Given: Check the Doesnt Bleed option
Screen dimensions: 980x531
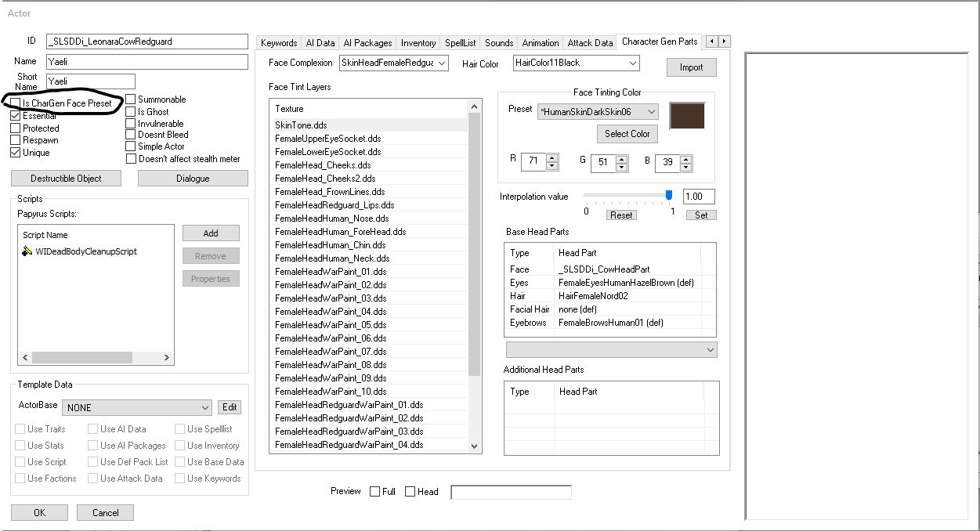Looking at the screenshot, I should tap(131, 135).
